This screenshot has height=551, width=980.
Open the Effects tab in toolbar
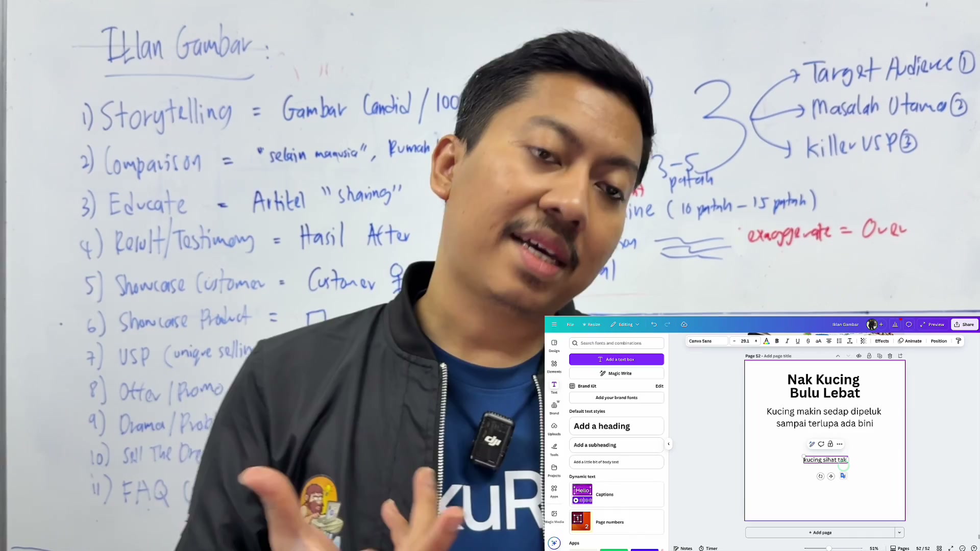click(x=881, y=341)
